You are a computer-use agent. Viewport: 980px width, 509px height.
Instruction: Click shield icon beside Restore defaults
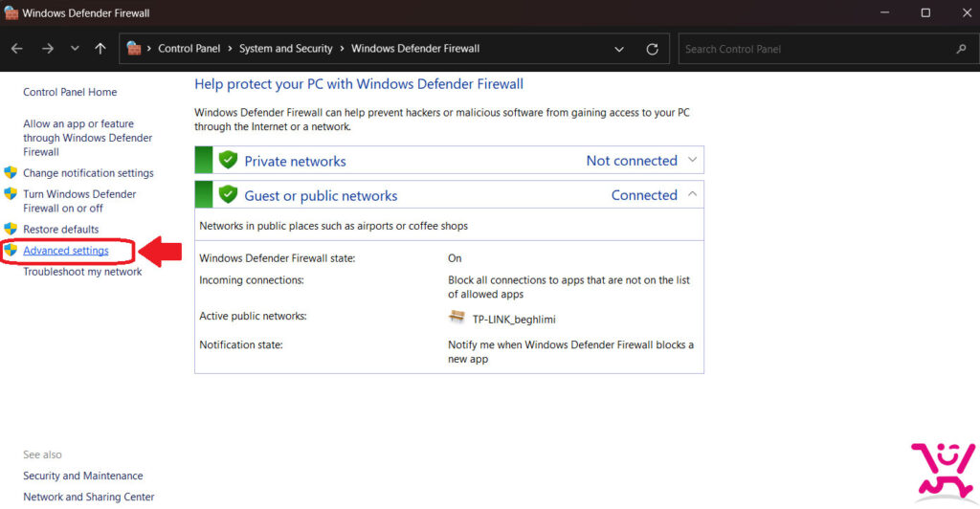pos(11,229)
